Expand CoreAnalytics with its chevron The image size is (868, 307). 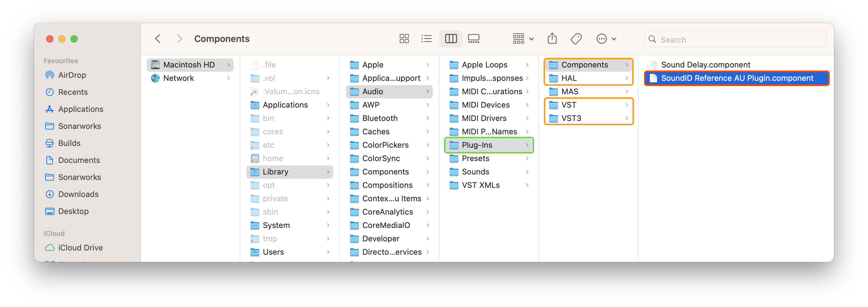pos(428,212)
